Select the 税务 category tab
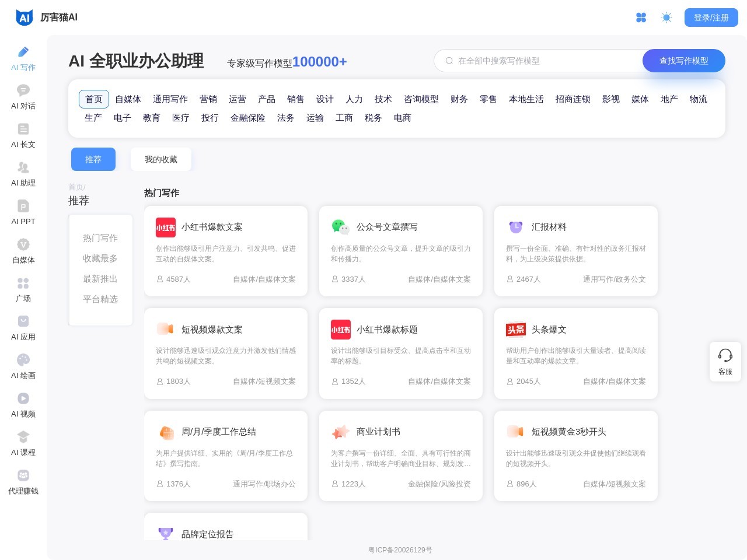747x560 pixels. (x=373, y=118)
